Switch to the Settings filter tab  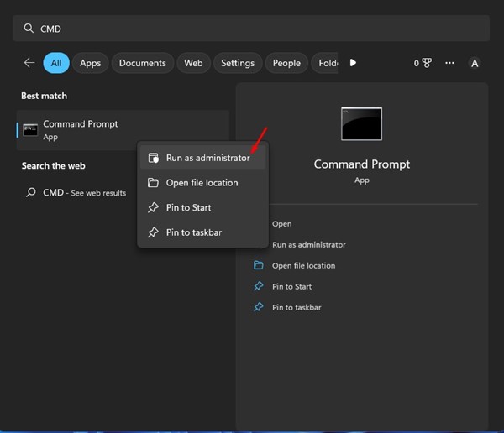coord(238,63)
